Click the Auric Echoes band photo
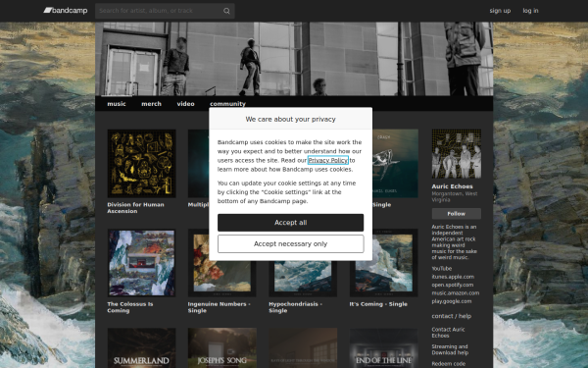The width and height of the screenshot is (588, 368). click(x=457, y=154)
